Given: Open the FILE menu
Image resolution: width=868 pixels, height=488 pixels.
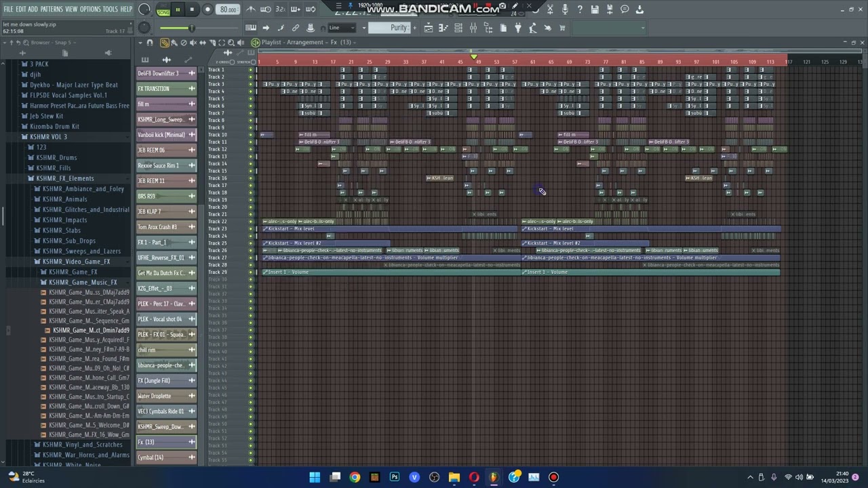Looking at the screenshot, I should click(8, 9).
